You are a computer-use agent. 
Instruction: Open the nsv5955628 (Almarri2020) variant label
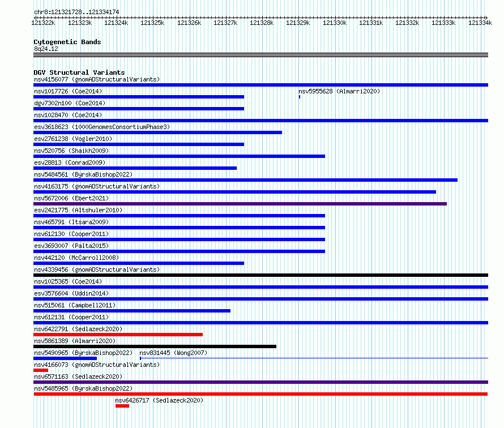click(x=339, y=91)
